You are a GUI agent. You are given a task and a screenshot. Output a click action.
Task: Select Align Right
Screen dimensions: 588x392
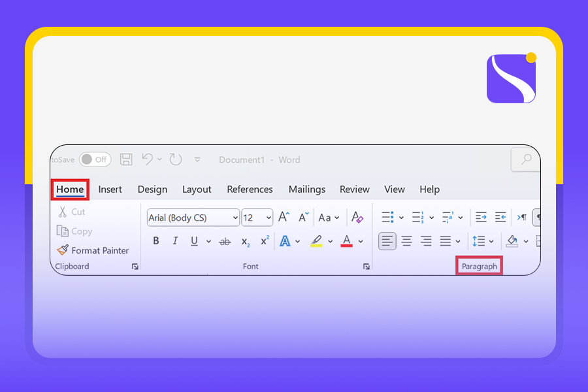coord(426,241)
